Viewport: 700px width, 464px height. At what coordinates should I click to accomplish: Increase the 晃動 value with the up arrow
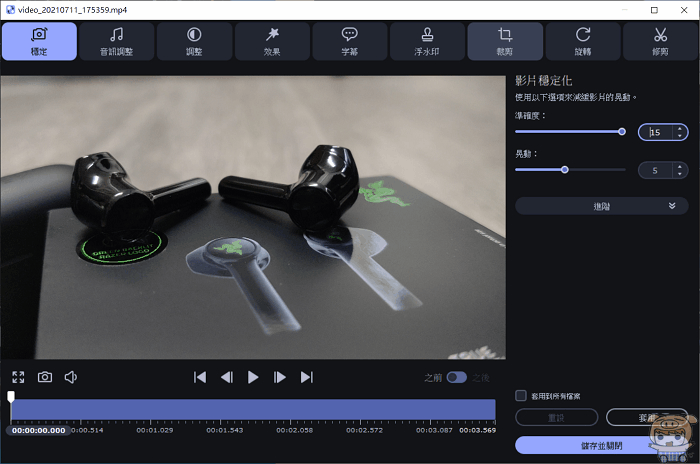(679, 167)
